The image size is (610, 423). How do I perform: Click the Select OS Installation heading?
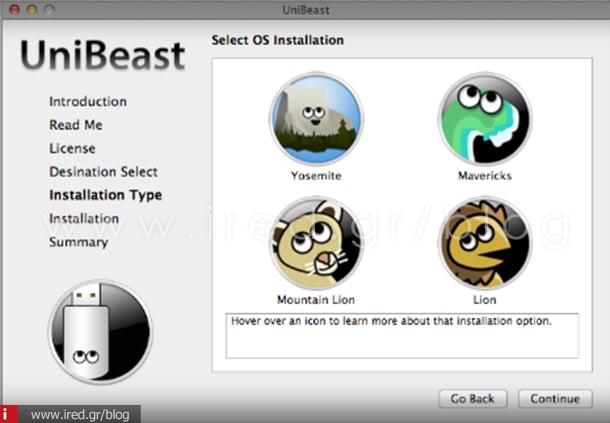277,40
